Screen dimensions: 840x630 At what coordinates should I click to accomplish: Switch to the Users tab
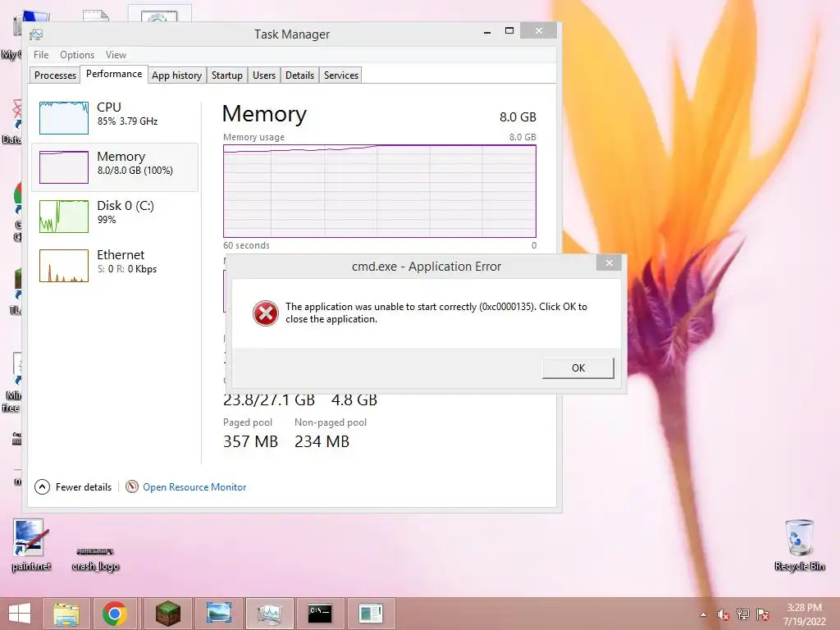pyautogui.click(x=264, y=75)
